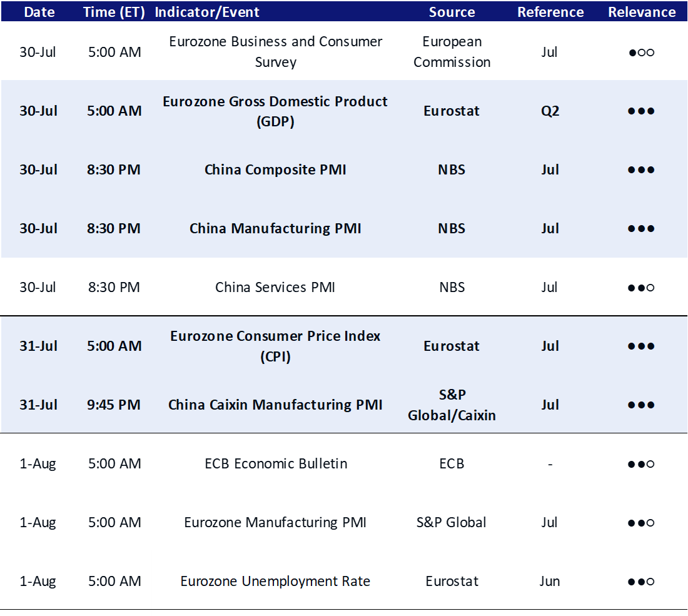Viewport: 688px width, 616px height.
Task: Click the S&P Global/Caixin source cell
Action: 452,405
